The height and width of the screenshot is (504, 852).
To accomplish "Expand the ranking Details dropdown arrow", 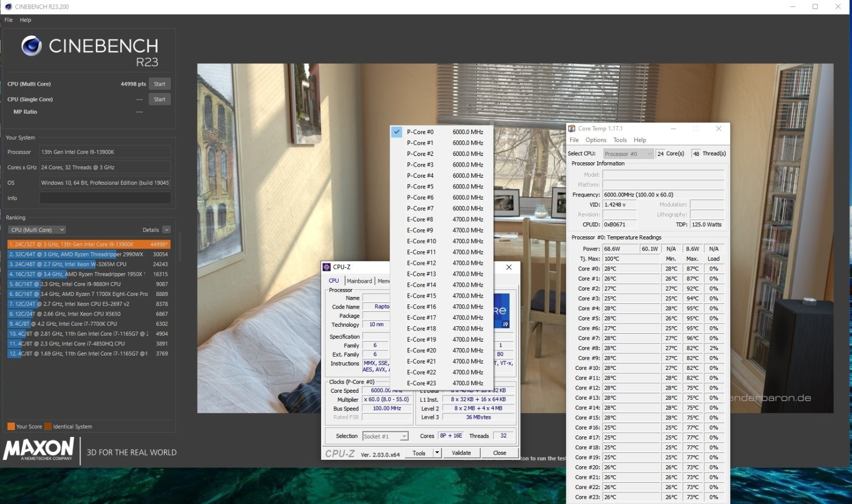I will tap(167, 230).
